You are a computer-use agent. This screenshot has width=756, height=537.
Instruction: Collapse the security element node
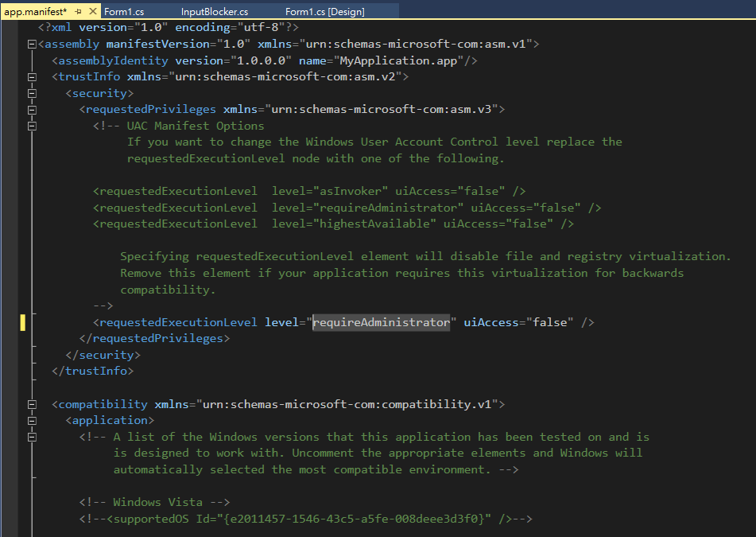(32, 94)
